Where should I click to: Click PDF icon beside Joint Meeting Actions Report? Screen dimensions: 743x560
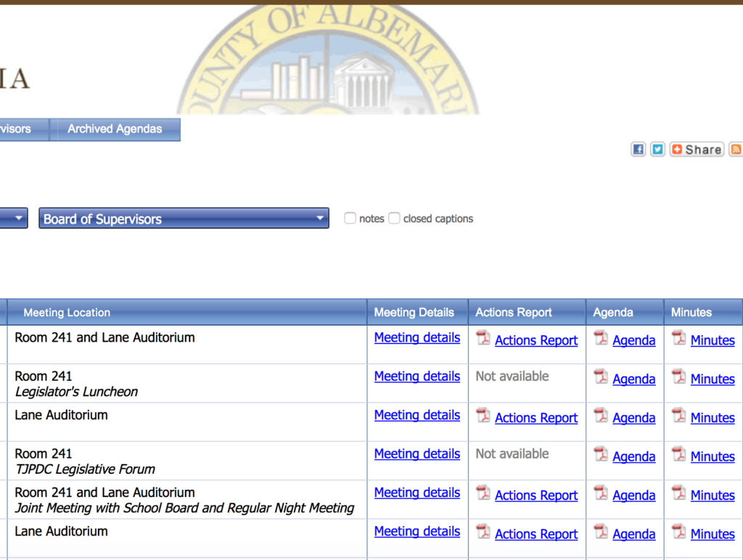[x=483, y=493]
